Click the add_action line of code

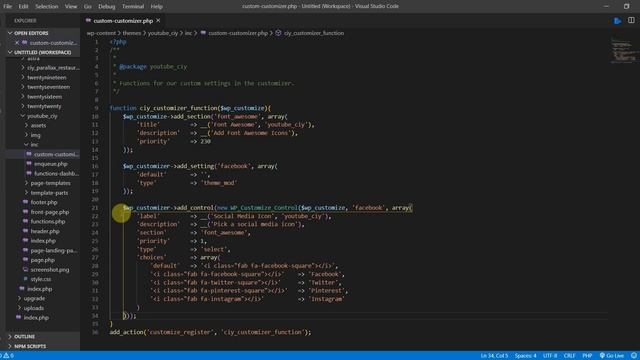pos(210,332)
